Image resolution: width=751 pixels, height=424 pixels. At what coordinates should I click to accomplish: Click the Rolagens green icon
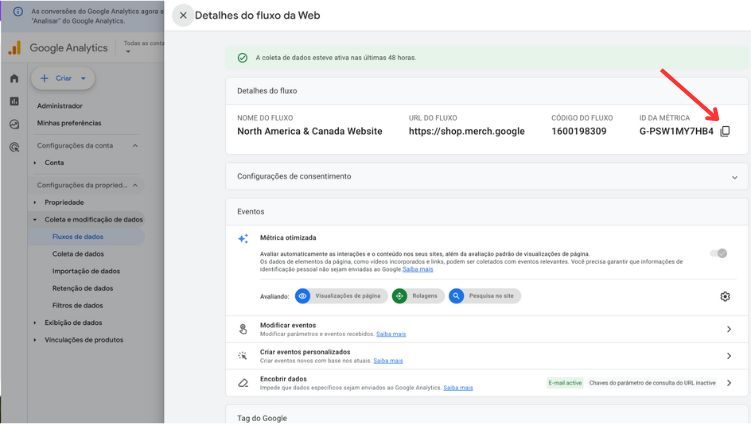[399, 296]
